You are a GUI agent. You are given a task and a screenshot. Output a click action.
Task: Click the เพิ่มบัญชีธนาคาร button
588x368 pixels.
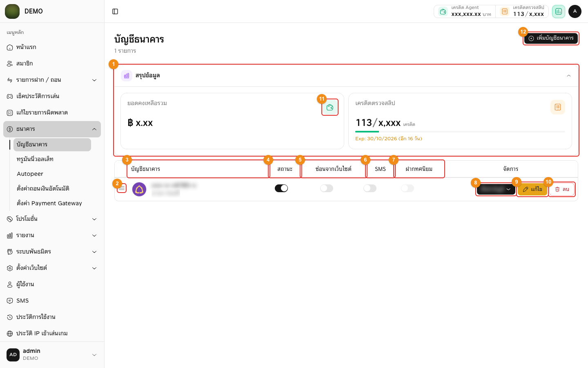tap(551, 38)
